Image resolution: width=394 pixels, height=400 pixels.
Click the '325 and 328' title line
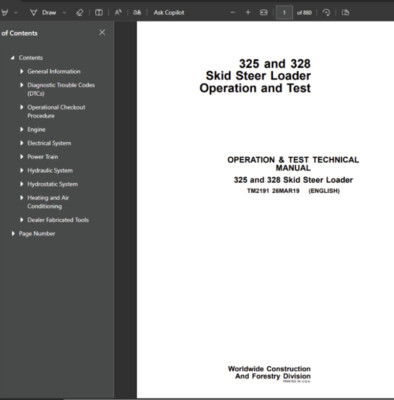click(x=275, y=63)
